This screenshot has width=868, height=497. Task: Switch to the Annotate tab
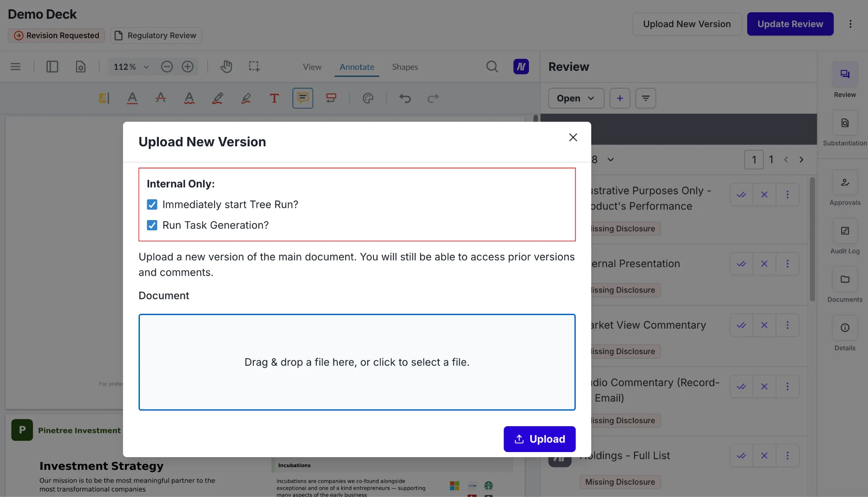(x=356, y=67)
